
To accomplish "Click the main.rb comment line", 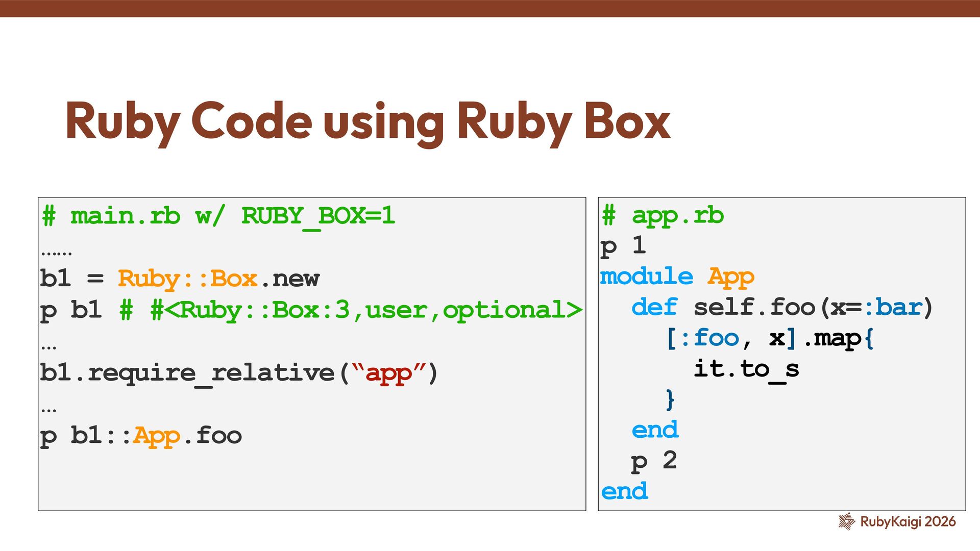I will (218, 216).
